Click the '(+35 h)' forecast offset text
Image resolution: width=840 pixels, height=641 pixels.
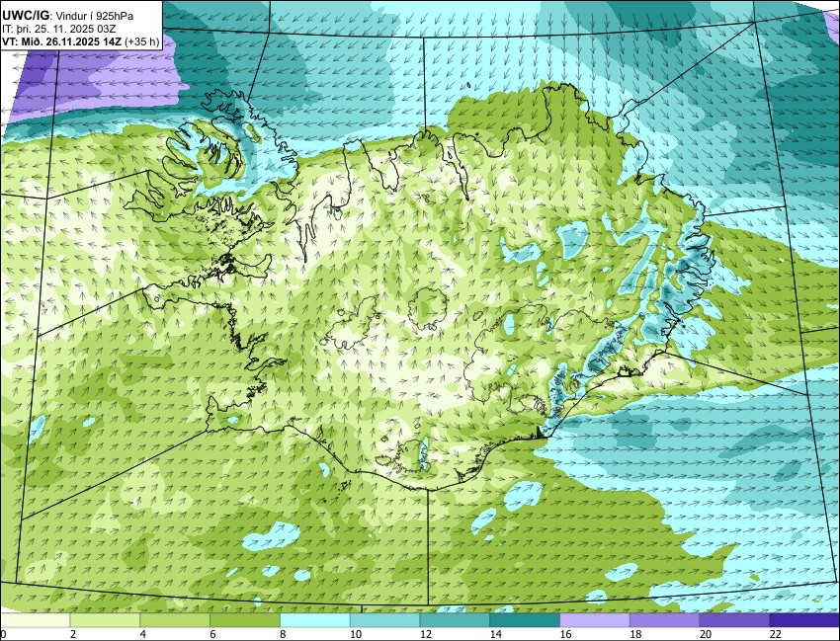pos(142,41)
